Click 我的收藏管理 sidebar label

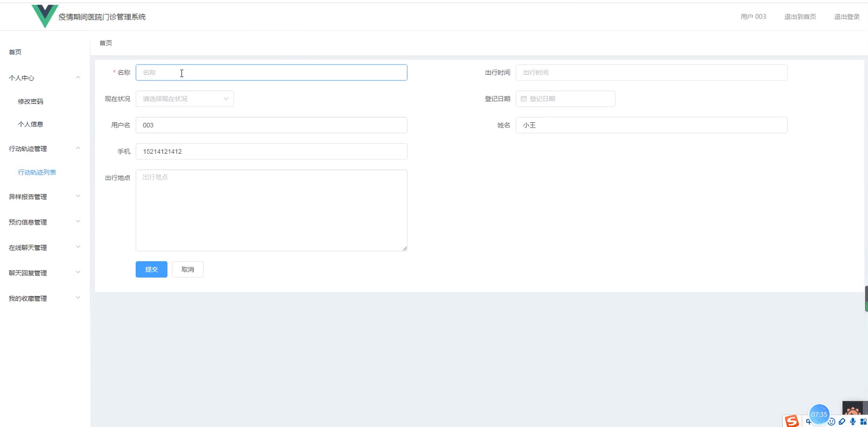[28, 299]
